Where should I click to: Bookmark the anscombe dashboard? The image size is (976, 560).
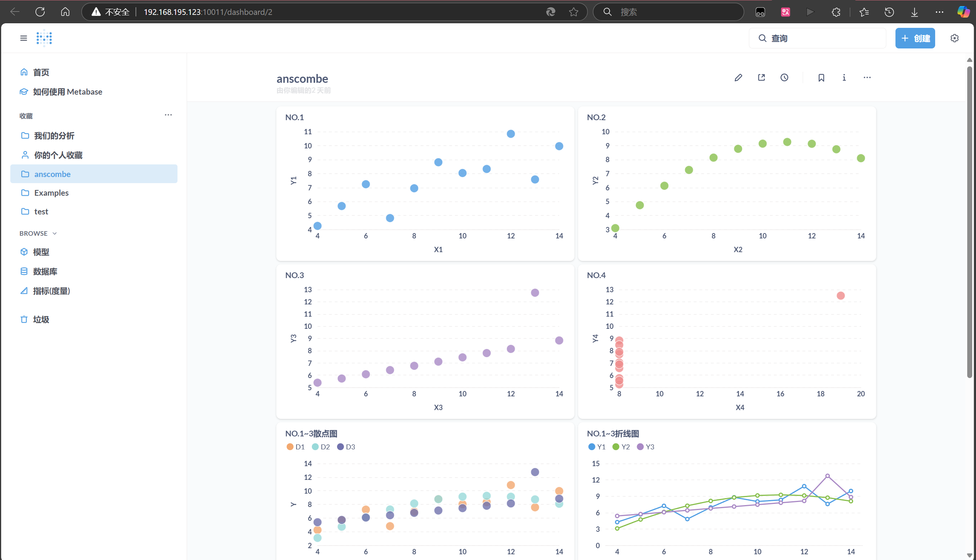[821, 78]
